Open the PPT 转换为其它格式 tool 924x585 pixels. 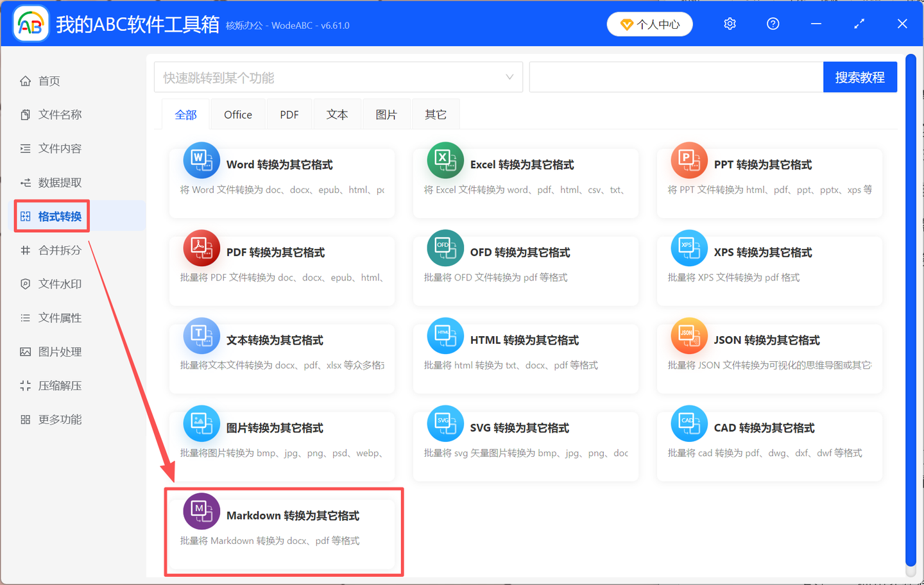coord(689,160)
